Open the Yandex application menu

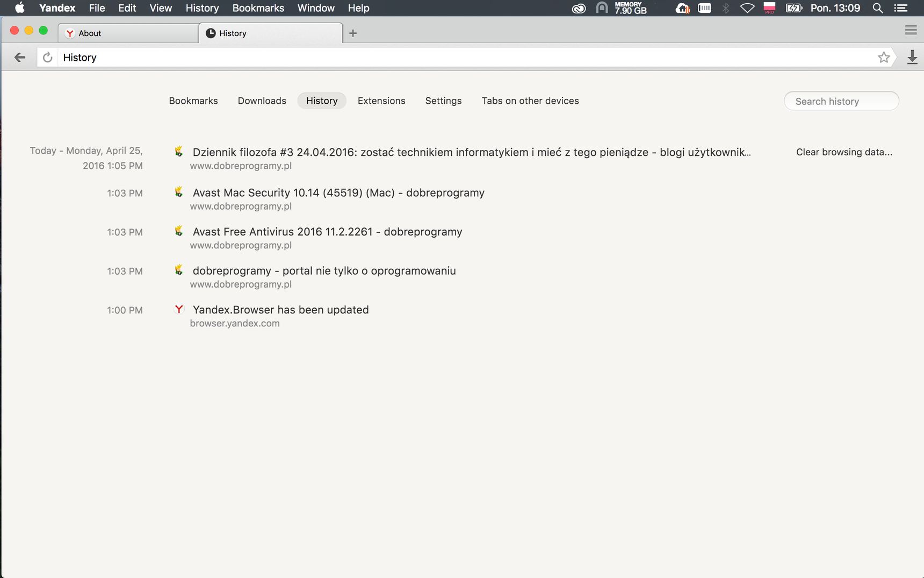[57, 8]
